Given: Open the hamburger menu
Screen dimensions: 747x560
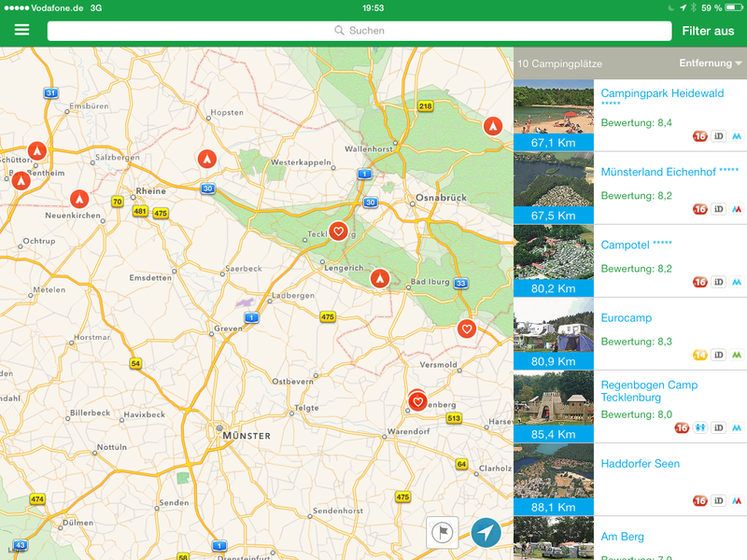Looking at the screenshot, I should 21,30.
